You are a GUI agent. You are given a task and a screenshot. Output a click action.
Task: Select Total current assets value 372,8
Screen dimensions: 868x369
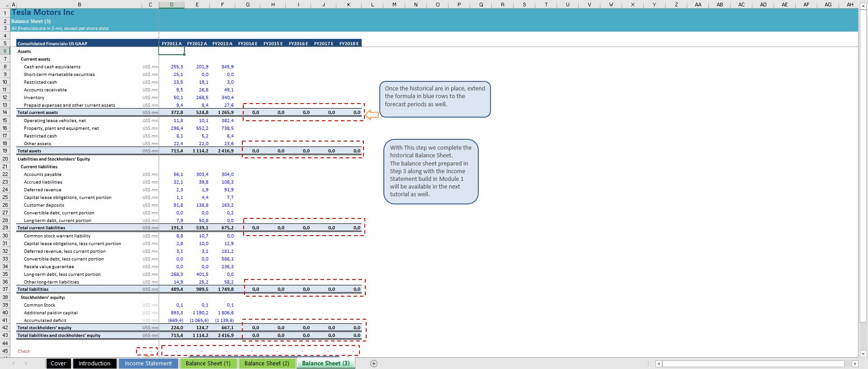click(177, 113)
